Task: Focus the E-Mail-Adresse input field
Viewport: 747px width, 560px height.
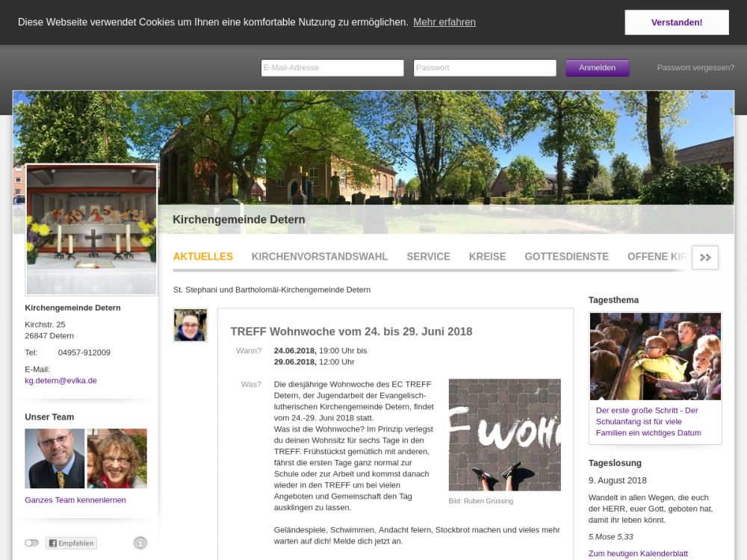Action: click(x=332, y=68)
